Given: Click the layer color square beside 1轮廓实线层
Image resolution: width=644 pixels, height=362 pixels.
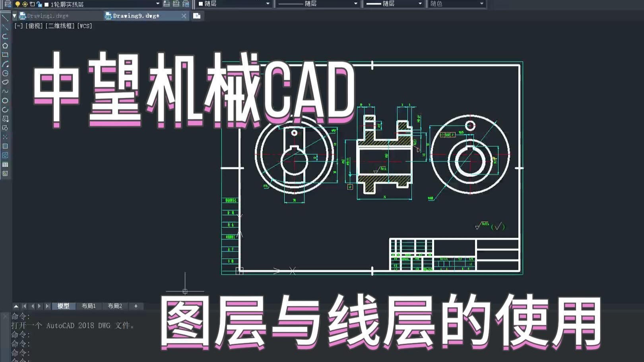Looking at the screenshot, I should (47, 4).
